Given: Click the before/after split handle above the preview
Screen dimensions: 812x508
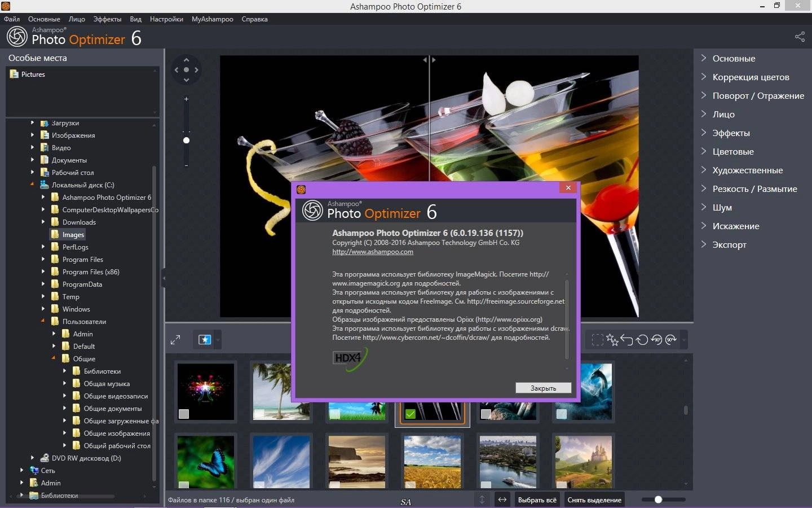Looking at the screenshot, I should click(430, 59).
